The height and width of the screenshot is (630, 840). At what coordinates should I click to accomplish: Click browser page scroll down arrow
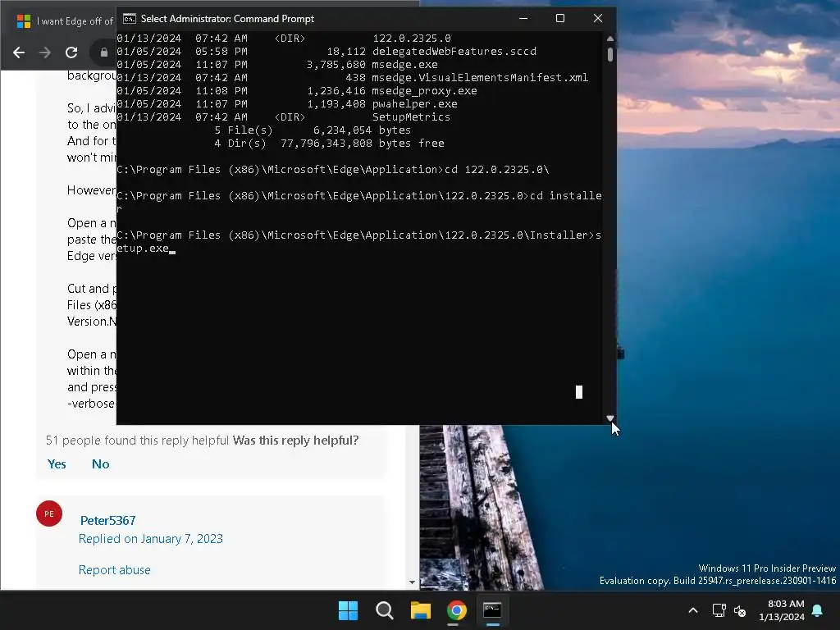tap(412, 582)
